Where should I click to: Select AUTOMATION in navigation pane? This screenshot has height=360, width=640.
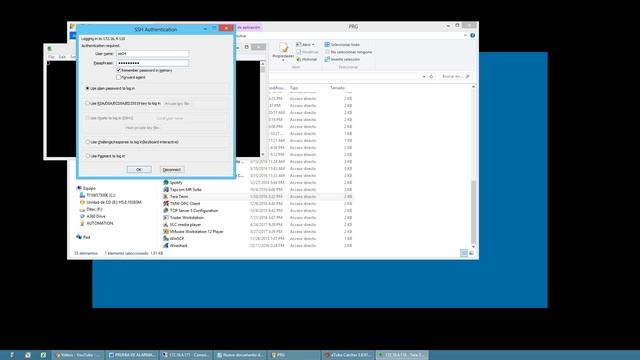(97, 223)
